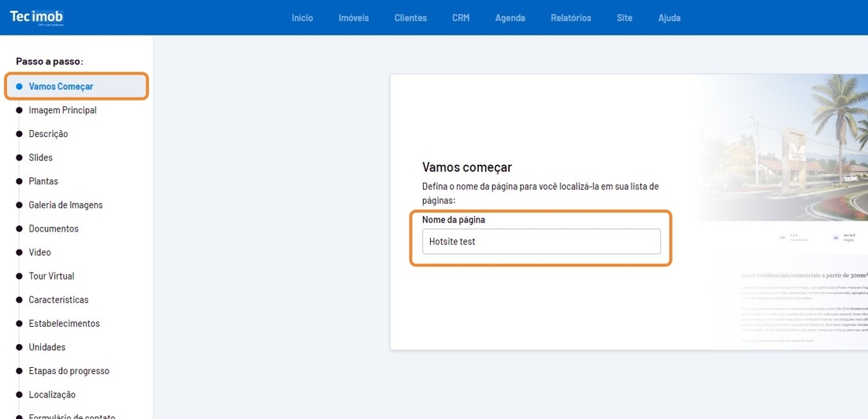Viewport: 868px width, 419px height.
Task: Open the Relatórios menu
Action: click(x=570, y=18)
